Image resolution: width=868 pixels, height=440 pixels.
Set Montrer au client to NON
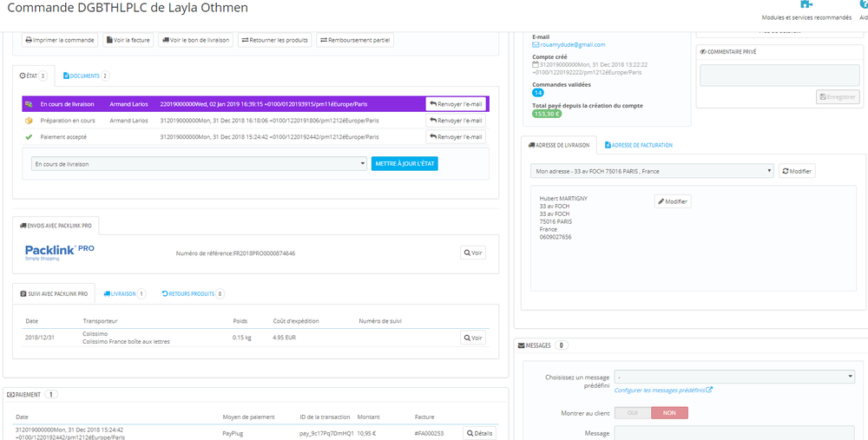click(x=669, y=413)
